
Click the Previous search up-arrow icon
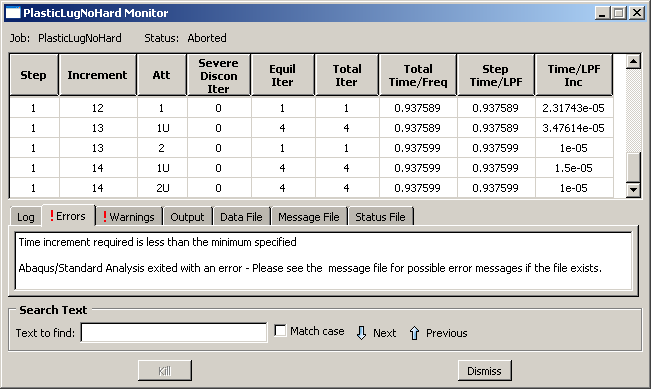tap(414, 333)
